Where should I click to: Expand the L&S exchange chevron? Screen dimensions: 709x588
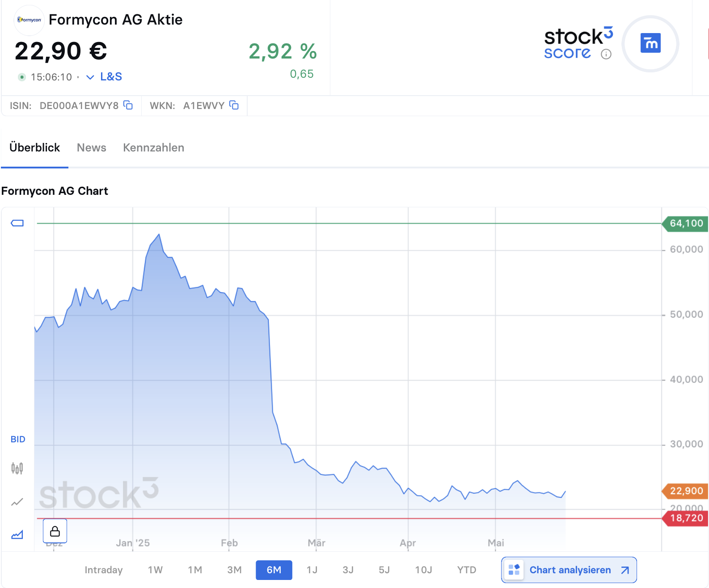[90, 77]
